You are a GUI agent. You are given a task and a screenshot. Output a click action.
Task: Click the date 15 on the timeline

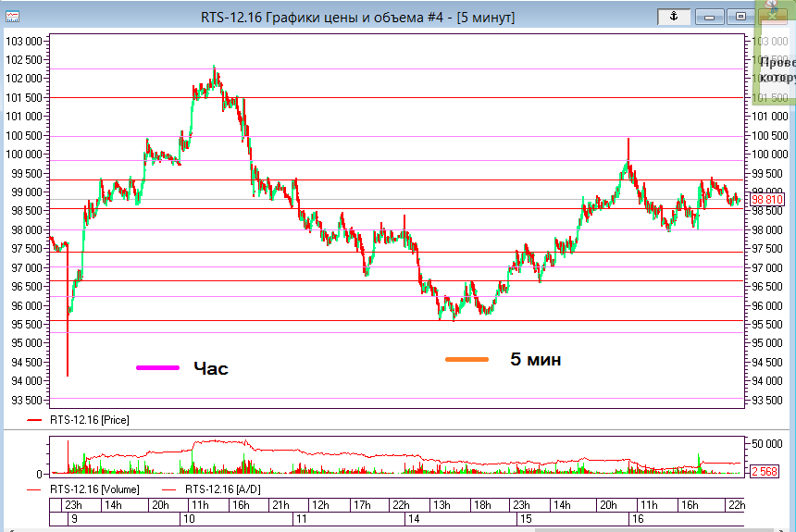tap(526, 519)
